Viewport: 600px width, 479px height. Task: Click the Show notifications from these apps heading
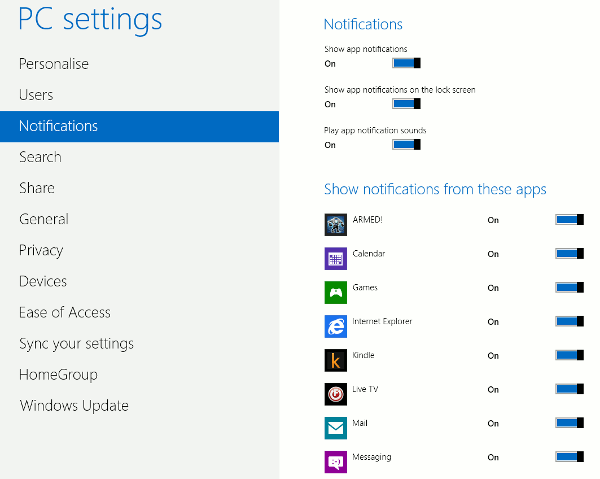coord(435,190)
